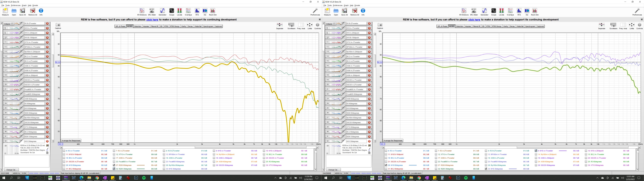The image size is (644, 181).
Task: Collapse measurement list in left window
Action: [x=9, y=24]
